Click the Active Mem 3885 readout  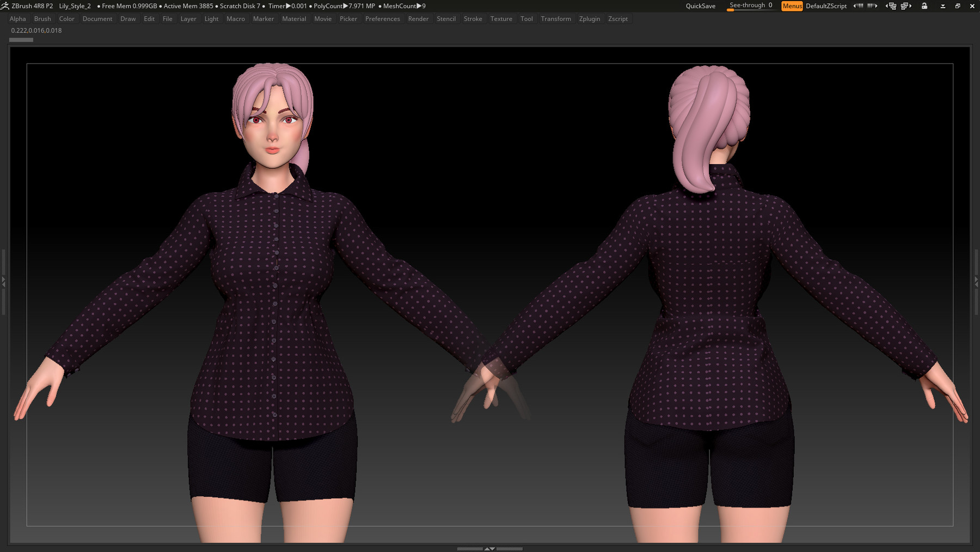188,6
